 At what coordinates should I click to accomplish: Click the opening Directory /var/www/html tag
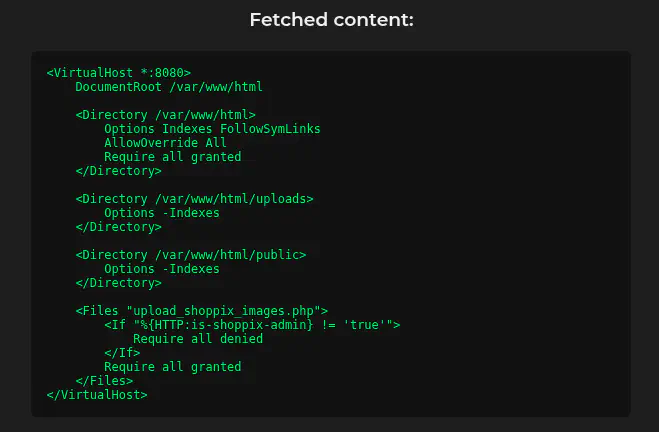tap(165, 115)
